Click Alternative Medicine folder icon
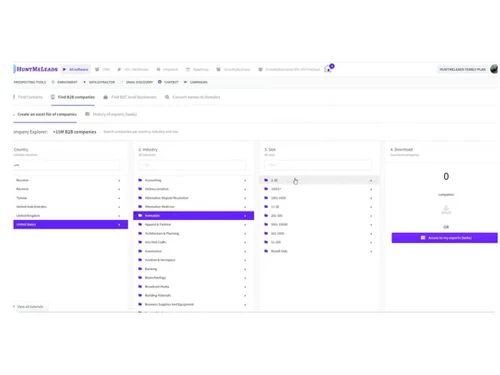This screenshot has width=500, height=375. coord(140,207)
